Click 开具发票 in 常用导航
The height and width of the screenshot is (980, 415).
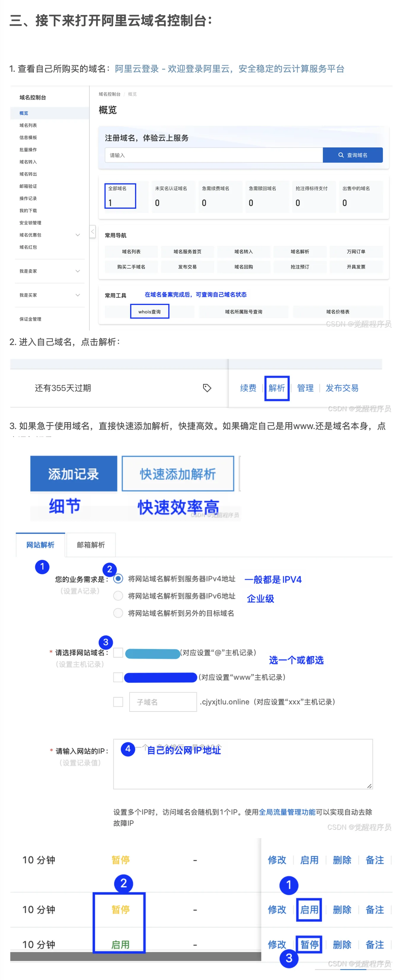pos(356,267)
